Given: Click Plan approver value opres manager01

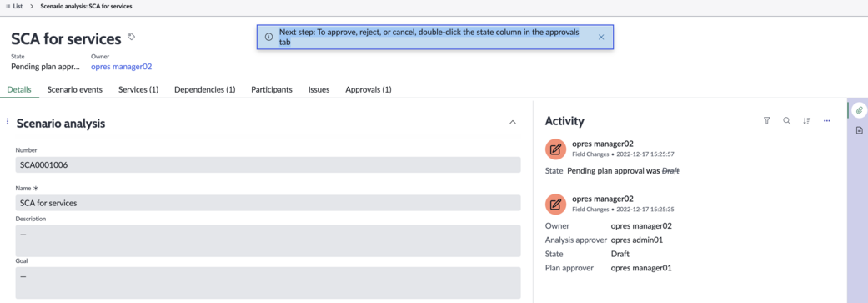Looking at the screenshot, I should click(641, 268).
